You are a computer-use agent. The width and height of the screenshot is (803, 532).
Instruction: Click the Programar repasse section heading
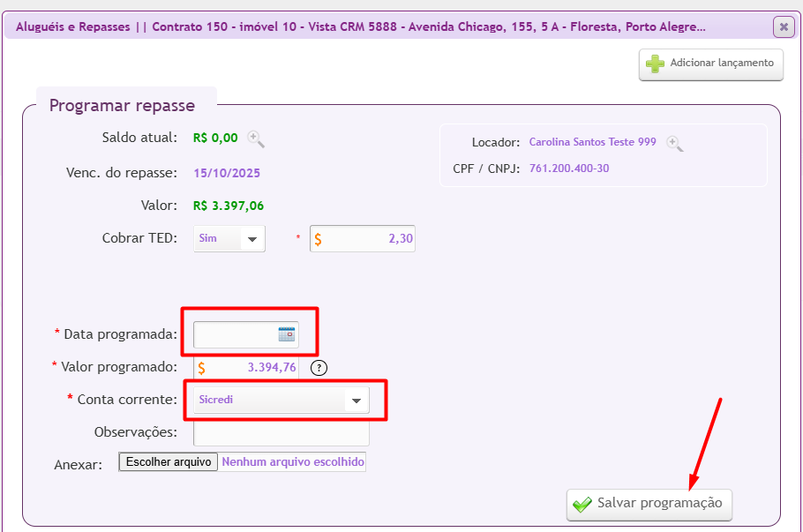pos(122,106)
